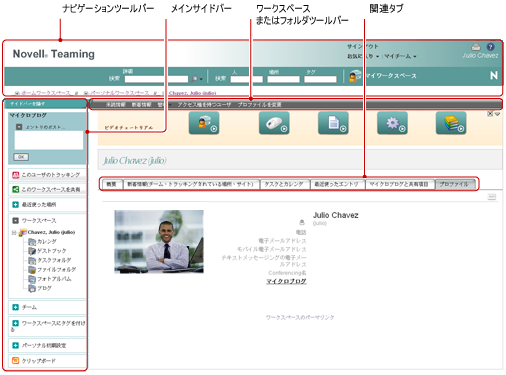Play the stacked books video tutorial
This screenshot has height=375, width=506.
point(451,123)
